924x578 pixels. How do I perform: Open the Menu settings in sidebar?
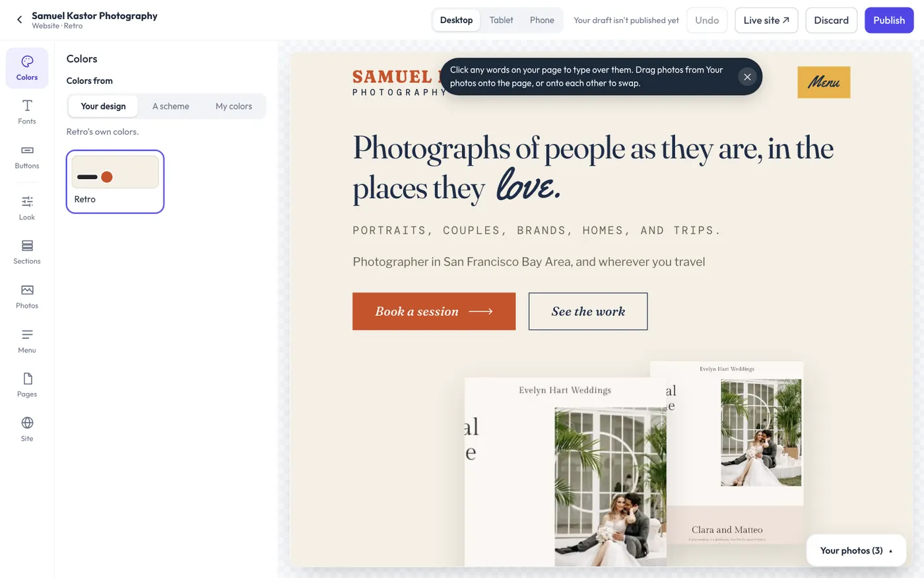click(27, 341)
